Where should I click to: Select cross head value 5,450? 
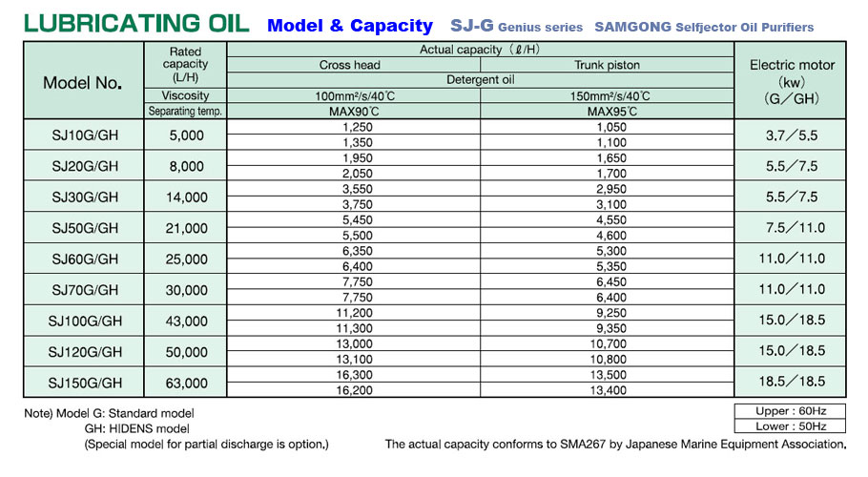point(357,219)
